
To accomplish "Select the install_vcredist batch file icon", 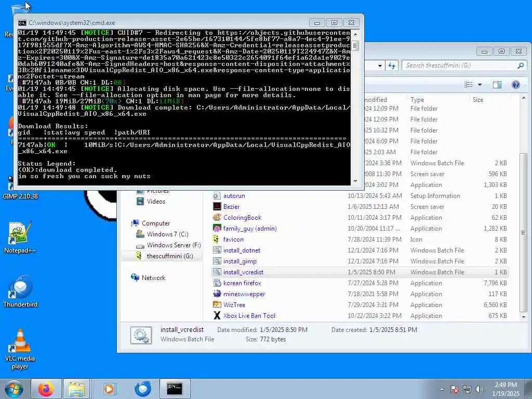I will click(x=217, y=272).
